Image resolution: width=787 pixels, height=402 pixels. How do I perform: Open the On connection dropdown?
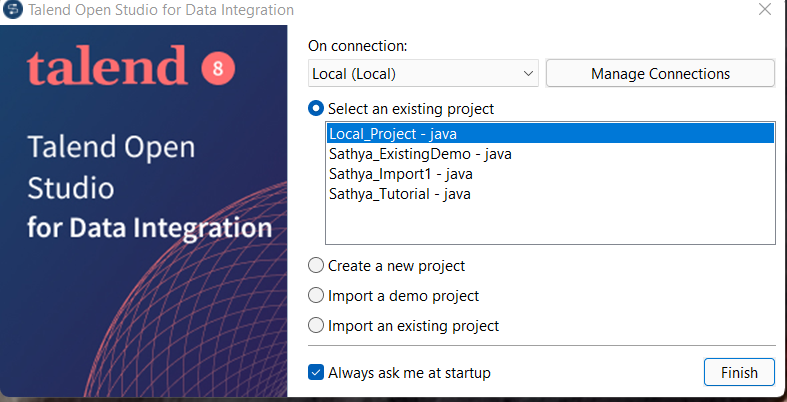pos(423,74)
